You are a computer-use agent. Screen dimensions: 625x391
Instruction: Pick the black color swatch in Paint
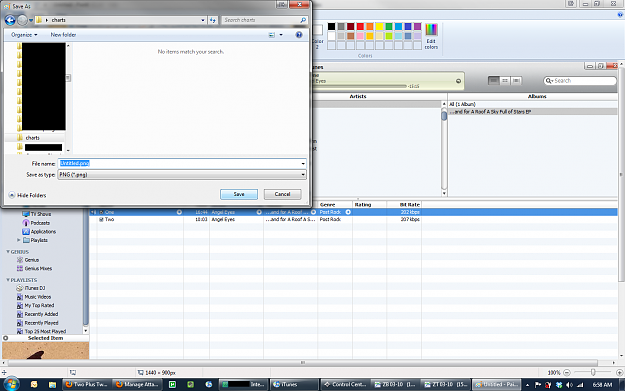331,26
